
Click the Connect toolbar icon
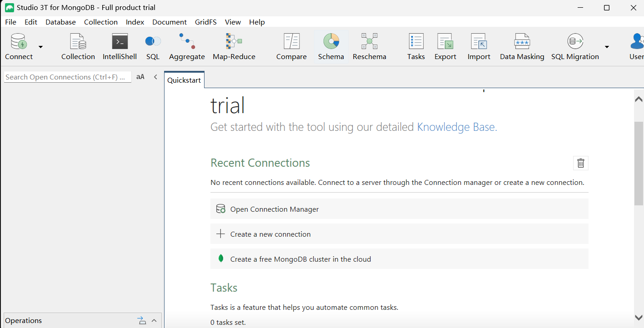pyautogui.click(x=19, y=47)
